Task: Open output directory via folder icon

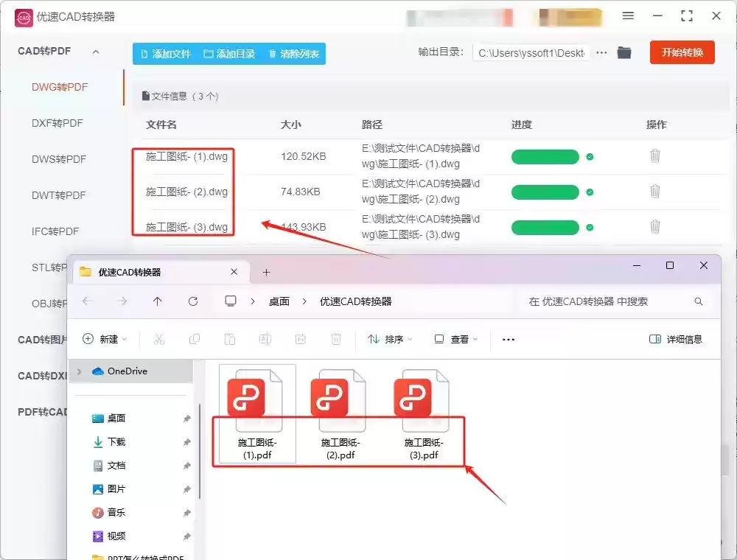Action: [624, 52]
